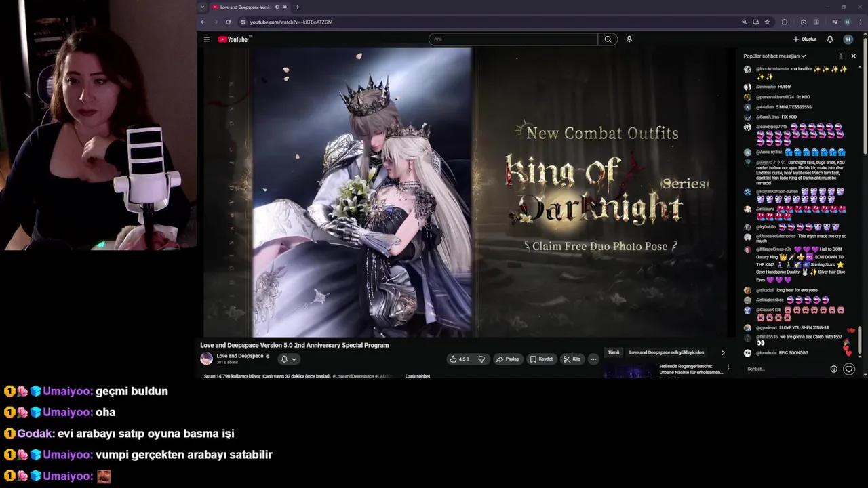Screen dimensions: 868x488
Task: Send a heart reaction in chat
Action: [x=849, y=369]
